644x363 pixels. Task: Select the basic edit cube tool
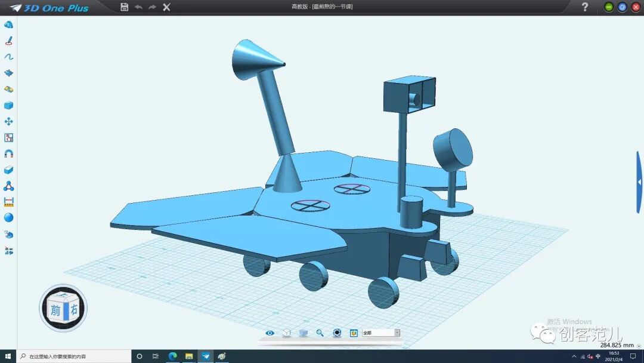pos(8,105)
